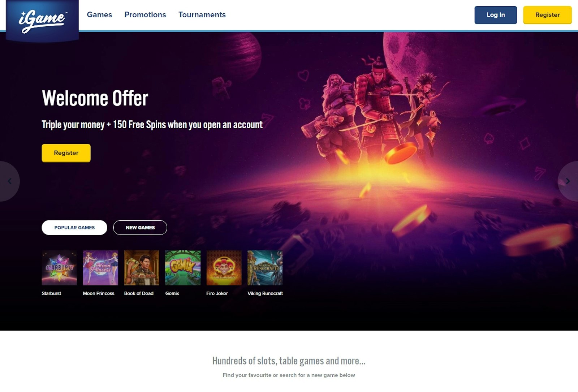Advance to next carousel slide arrow
The image size is (578, 392).
tap(568, 181)
